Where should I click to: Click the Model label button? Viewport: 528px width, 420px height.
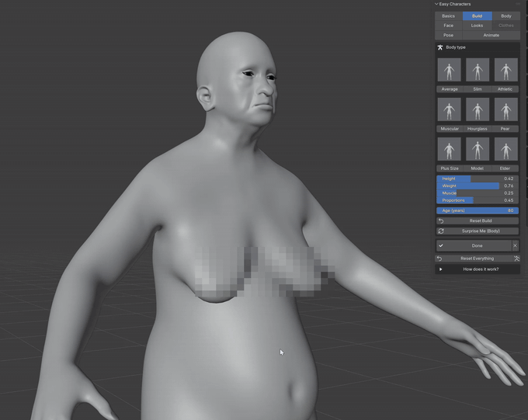tap(478, 168)
